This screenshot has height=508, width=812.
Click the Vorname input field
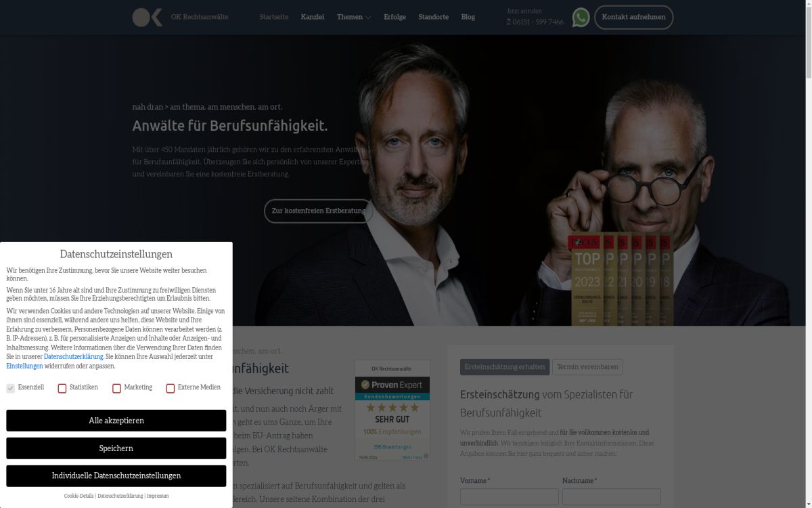click(510, 496)
